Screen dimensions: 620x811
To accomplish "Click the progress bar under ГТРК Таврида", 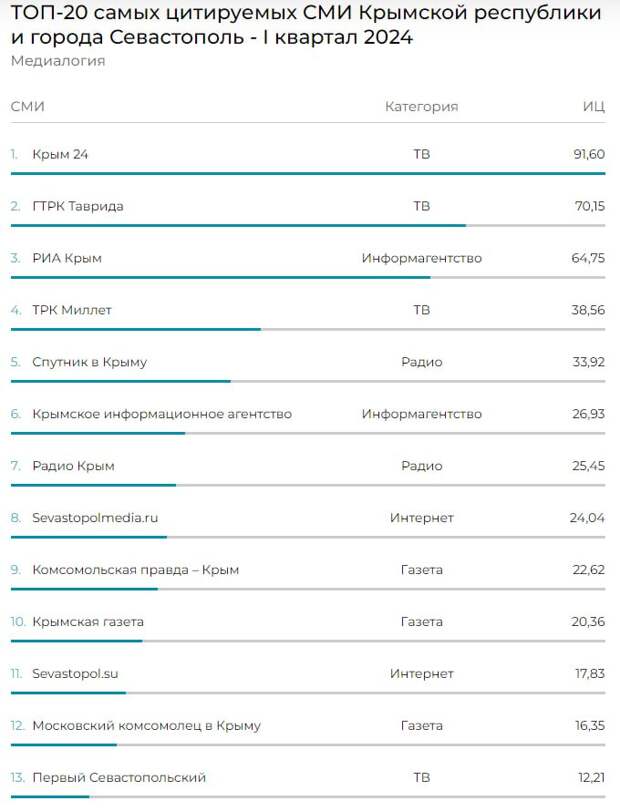I will coord(308,226).
